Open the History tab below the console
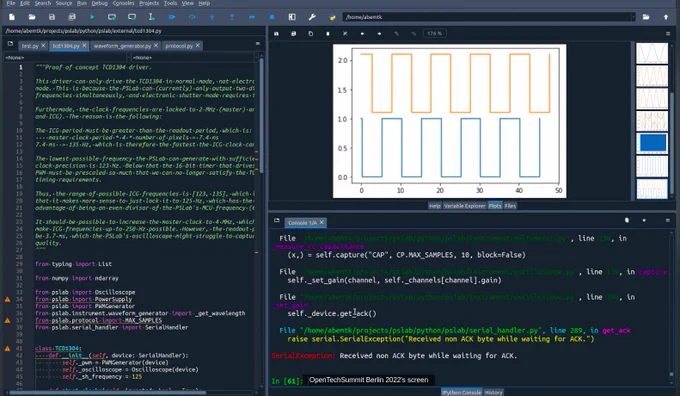The image size is (680, 396). click(x=493, y=392)
